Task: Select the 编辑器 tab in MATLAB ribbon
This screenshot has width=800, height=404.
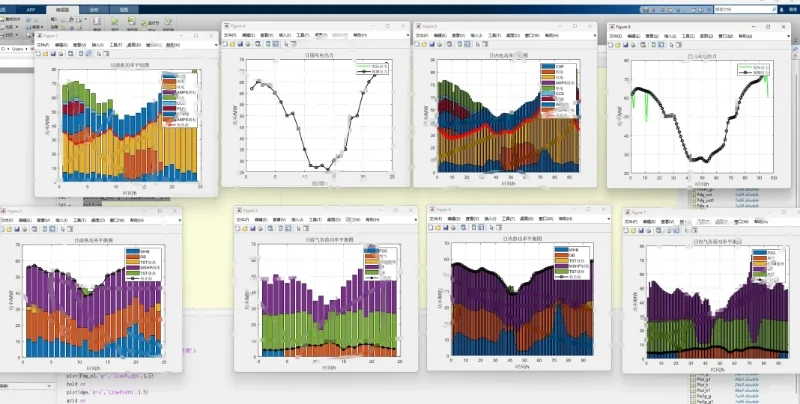Action: (62, 10)
